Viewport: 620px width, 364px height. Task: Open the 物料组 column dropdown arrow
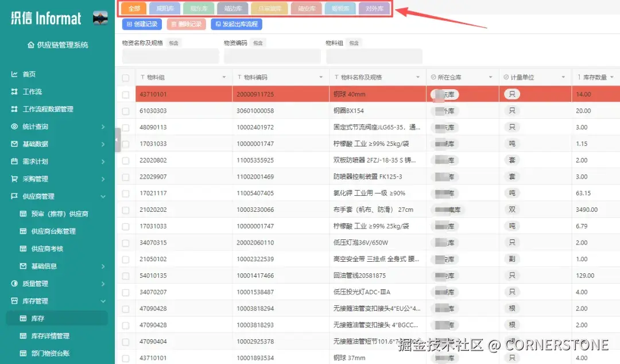point(224,77)
